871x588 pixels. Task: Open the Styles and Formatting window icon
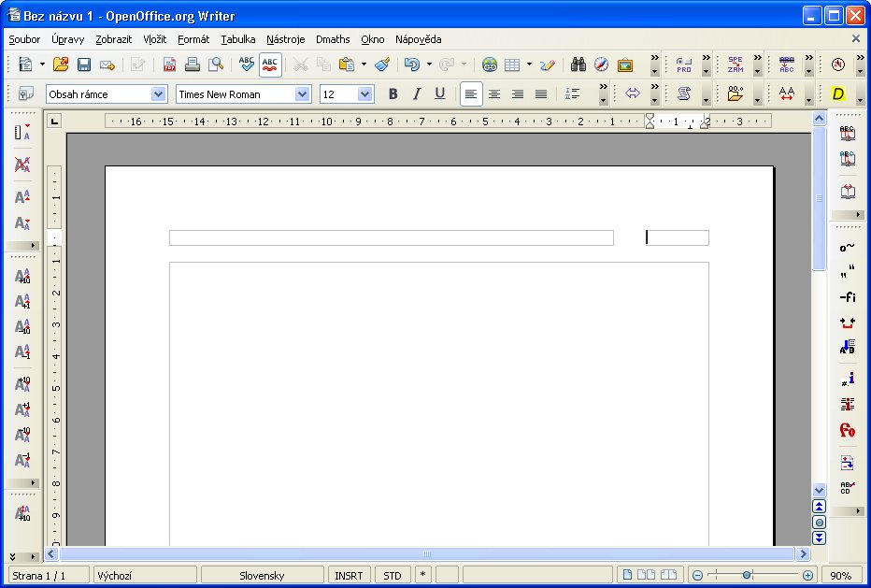25,93
